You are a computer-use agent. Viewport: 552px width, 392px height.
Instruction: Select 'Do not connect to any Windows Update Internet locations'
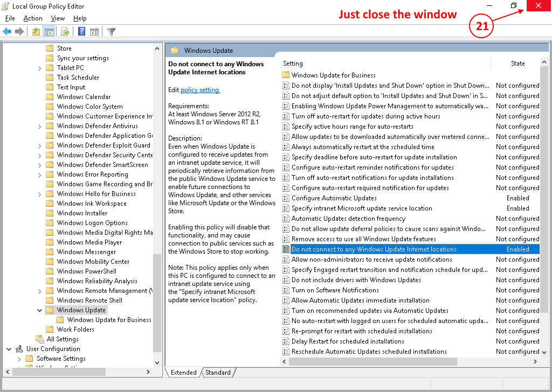(410, 249)
